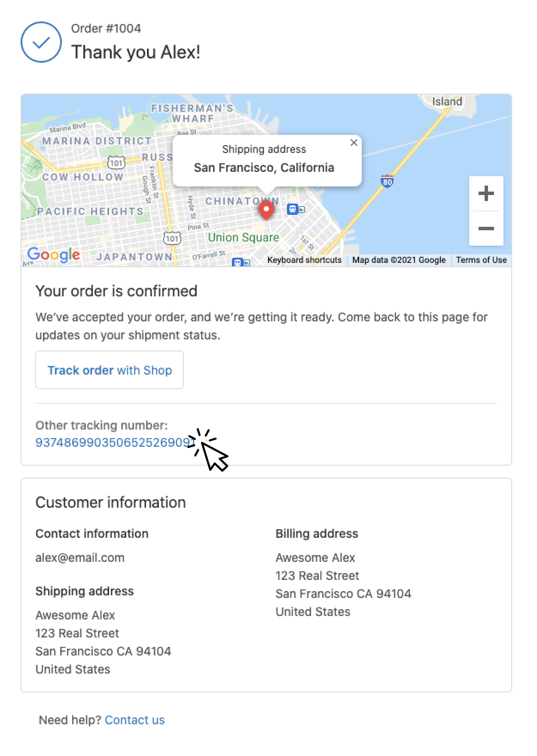537x756 pixels.
Task: Open the map Terms of Use
Action: [481, 260]
